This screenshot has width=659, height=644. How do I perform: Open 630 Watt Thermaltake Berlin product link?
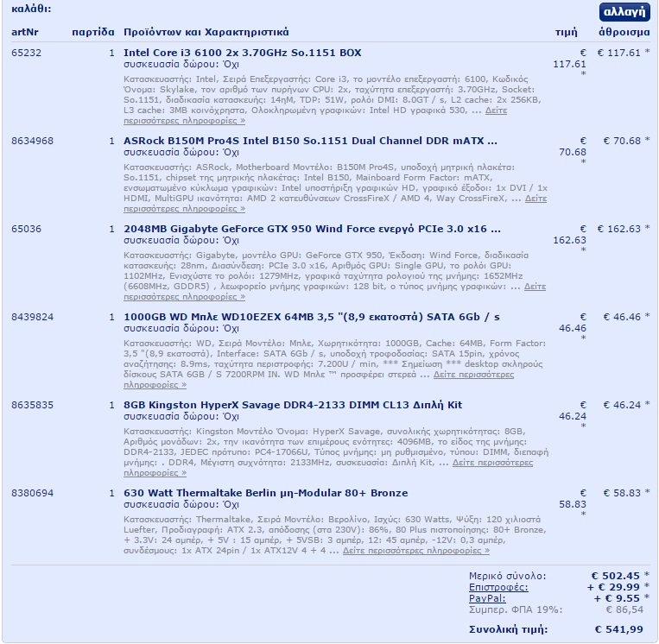coord(266,493)
